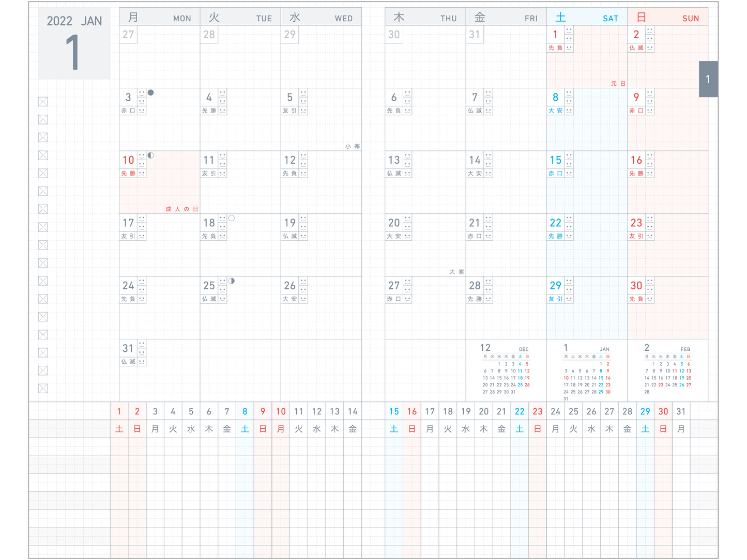The height and width of the screenshot is (560, 747).
Task: Select day 31 in the bottom timeline strip
Action: pos(681,412)
